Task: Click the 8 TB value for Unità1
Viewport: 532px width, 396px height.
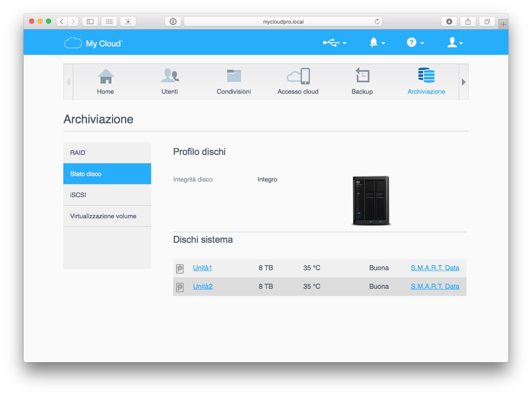Action: pos(266,268)
